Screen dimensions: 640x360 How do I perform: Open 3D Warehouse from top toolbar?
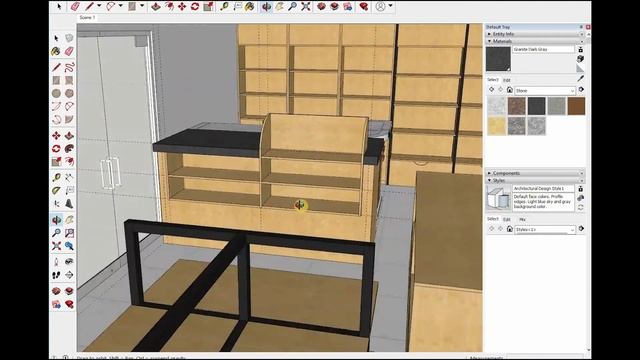coord(321,6)
